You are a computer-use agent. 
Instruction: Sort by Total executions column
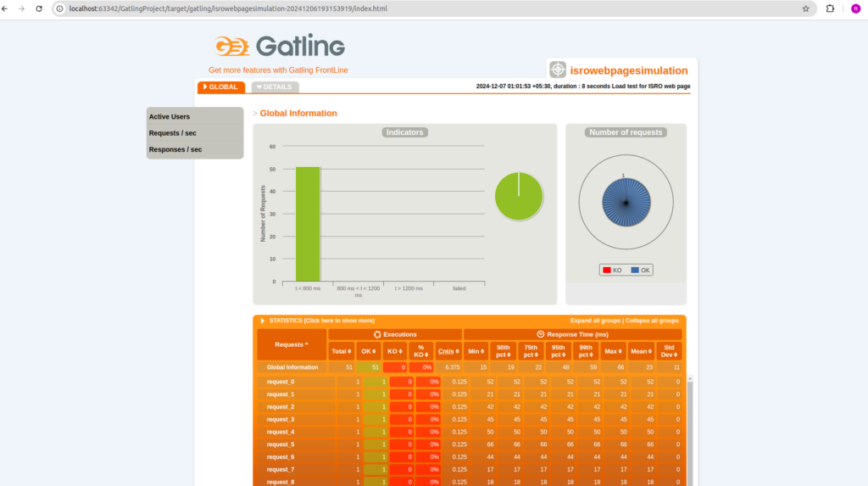click(x=341, y=351)
